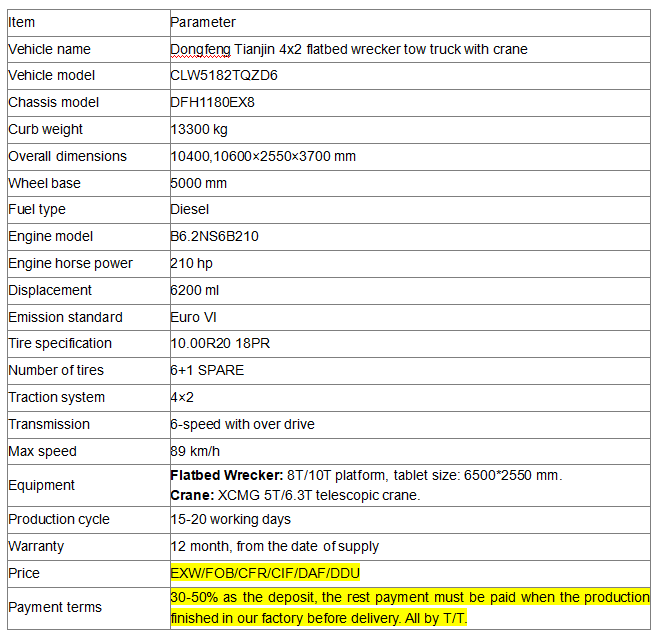Image resolution: width=659 pixels, height=637 pixels.
Task: Click the bold Crane label in Equipment
Action: pyautogui.click(x=192, y=495)
